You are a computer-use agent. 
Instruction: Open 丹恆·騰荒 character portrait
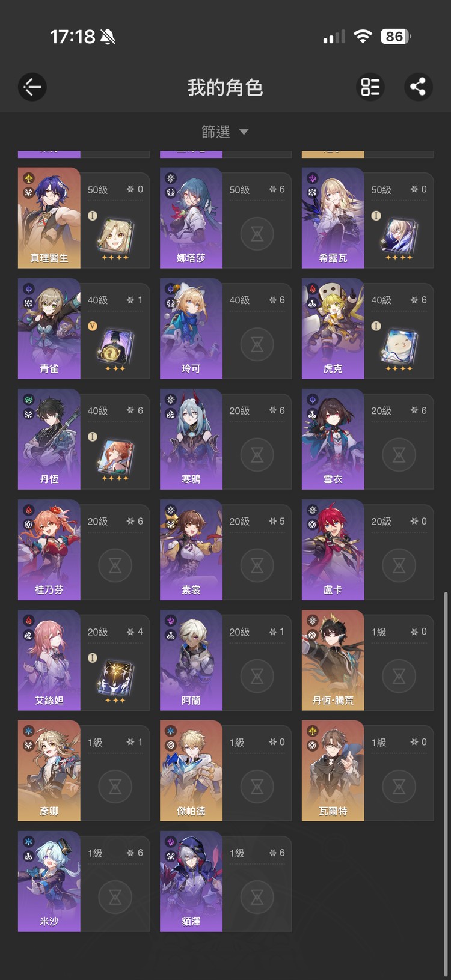tap(333, 660)
